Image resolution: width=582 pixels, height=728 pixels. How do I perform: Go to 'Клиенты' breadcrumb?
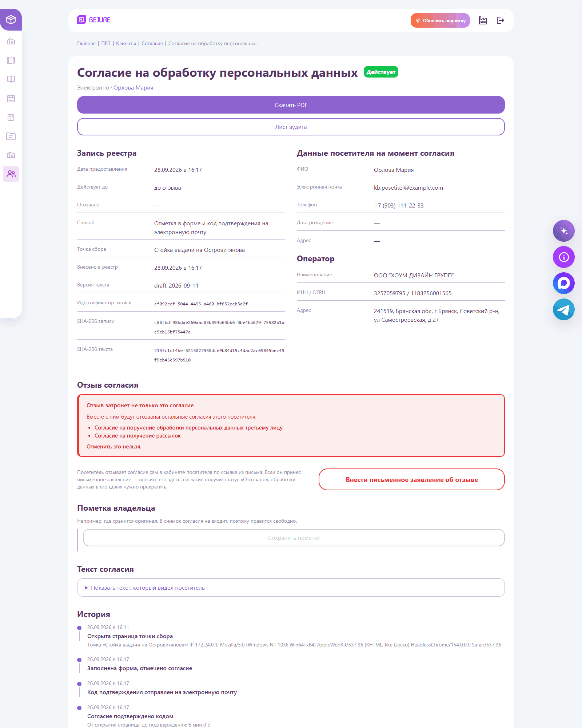pos(126,43)
